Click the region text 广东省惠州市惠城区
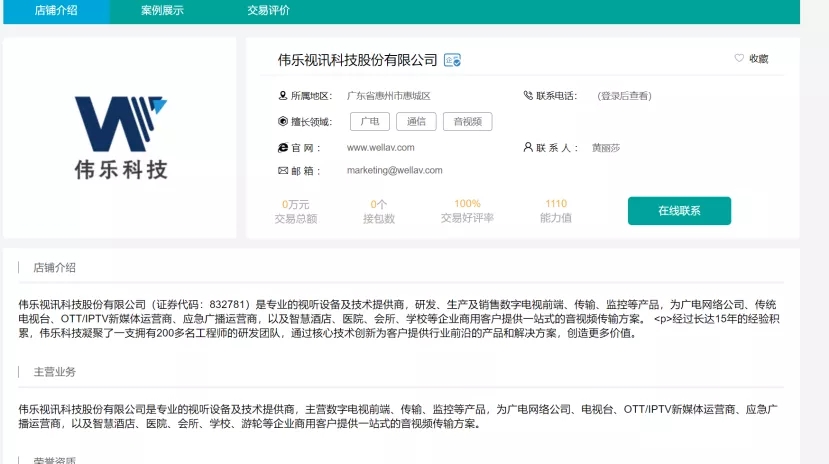This screenshot has height=464, width=829. 389,96
